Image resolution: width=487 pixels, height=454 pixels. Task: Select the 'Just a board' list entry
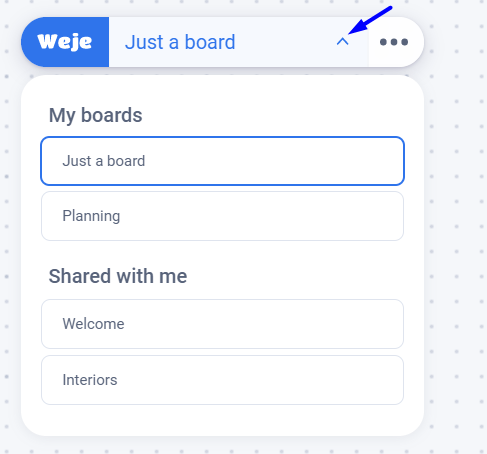coord(222,161)
